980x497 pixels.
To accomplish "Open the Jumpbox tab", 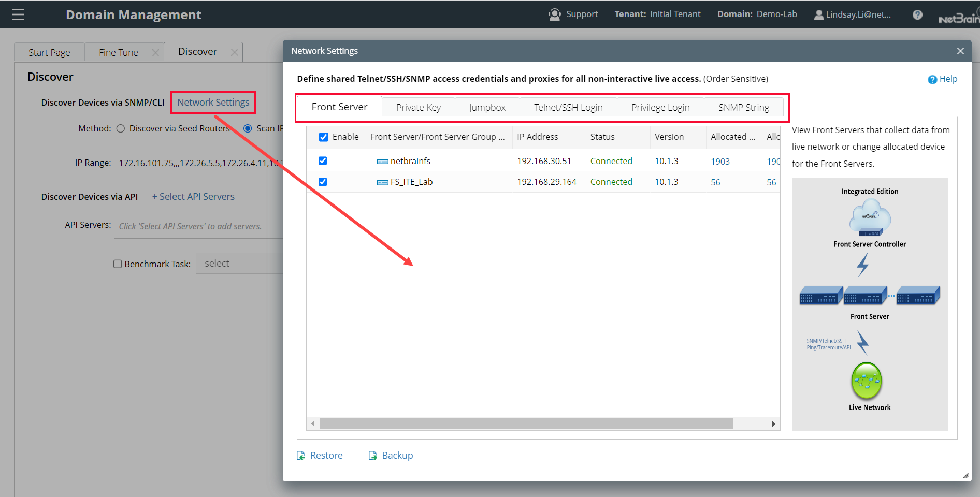I will pyautogui.click(x=487, y=108).
